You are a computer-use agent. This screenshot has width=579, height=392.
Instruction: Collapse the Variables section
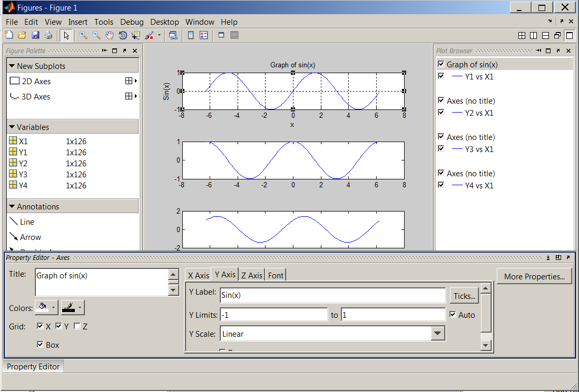point(12,126)
